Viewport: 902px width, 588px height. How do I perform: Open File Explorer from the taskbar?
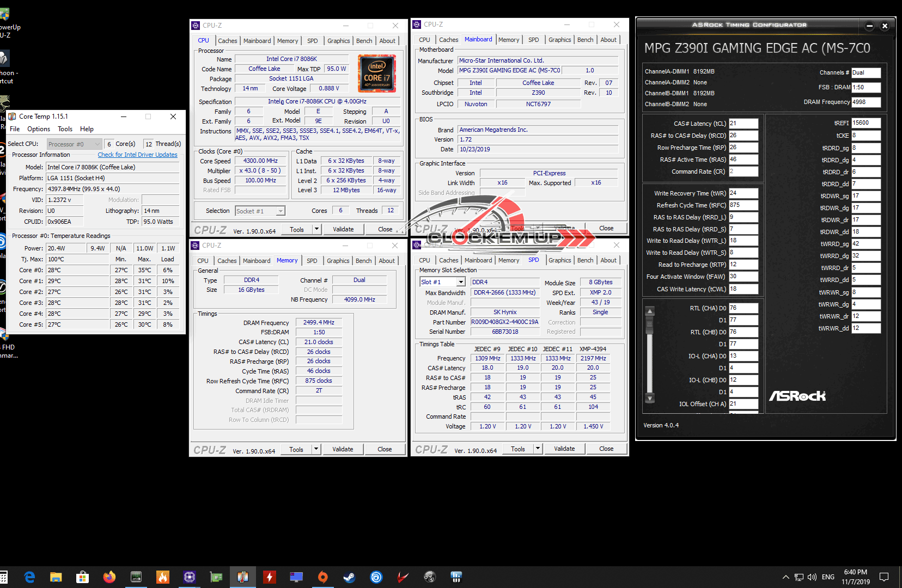(x=56, y=577)
